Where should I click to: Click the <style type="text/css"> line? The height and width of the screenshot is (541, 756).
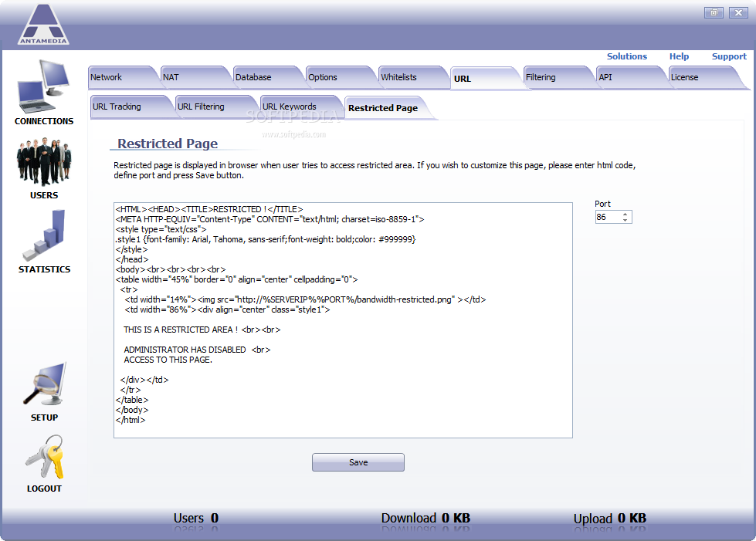(161, 229)
